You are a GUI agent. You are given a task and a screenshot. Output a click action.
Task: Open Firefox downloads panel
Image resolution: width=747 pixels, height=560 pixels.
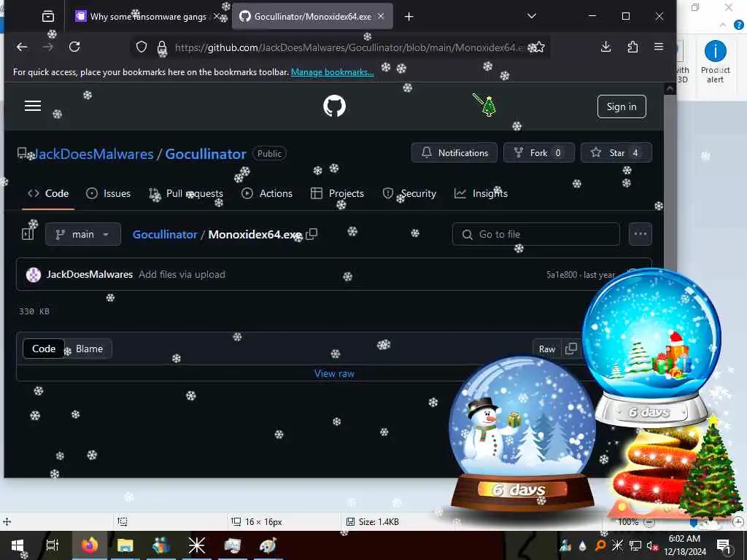(x=605, y=47)
